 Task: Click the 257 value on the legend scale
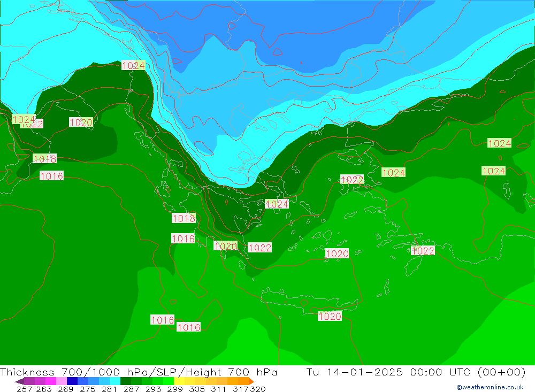point(25,389)
